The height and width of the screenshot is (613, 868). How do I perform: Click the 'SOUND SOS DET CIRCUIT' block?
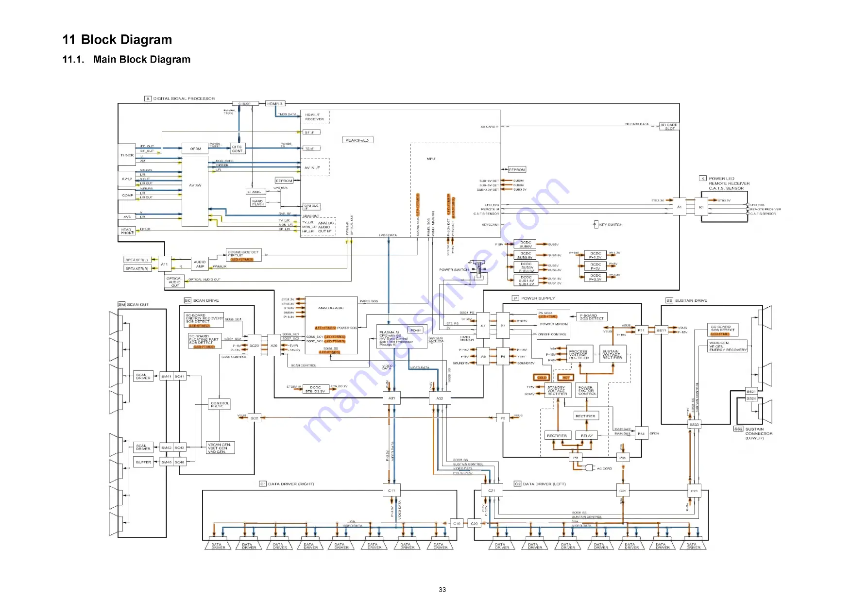coord(244,255)
